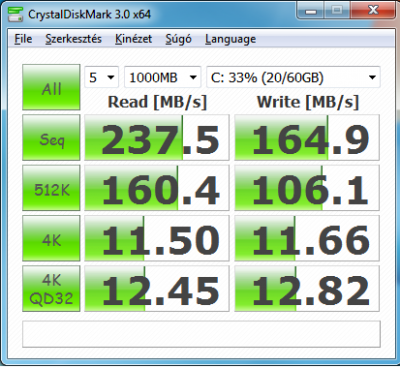The image size is (400, 368).
Task: Click the 512K read result 160.4
Action: tap(157, 188)
